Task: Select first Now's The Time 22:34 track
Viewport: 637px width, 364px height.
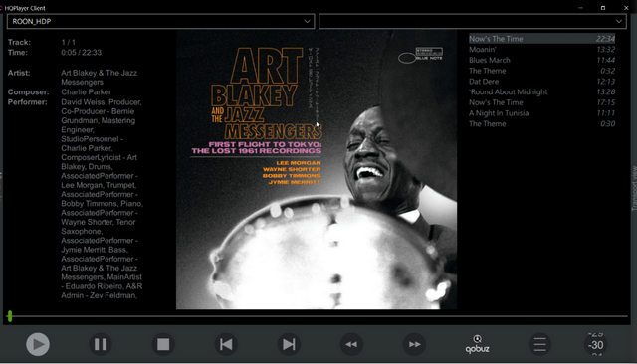Action: pyautogui.click(x=541, y=39)
